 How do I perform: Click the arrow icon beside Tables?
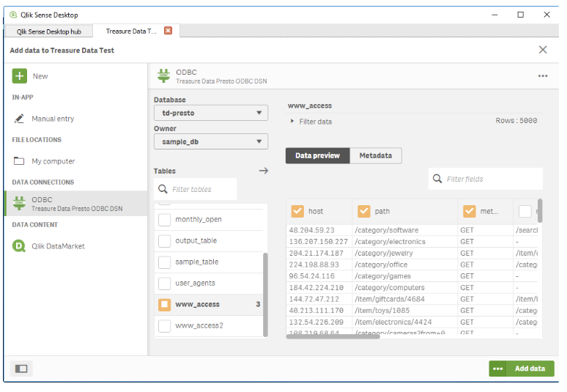264,171
